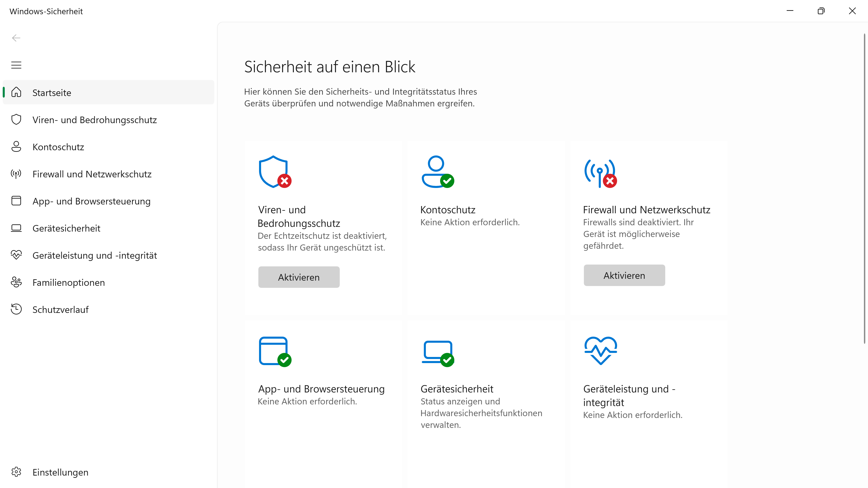
Task: Open Geräteleistung und -integrität tile heading
Action: (629, 395)
